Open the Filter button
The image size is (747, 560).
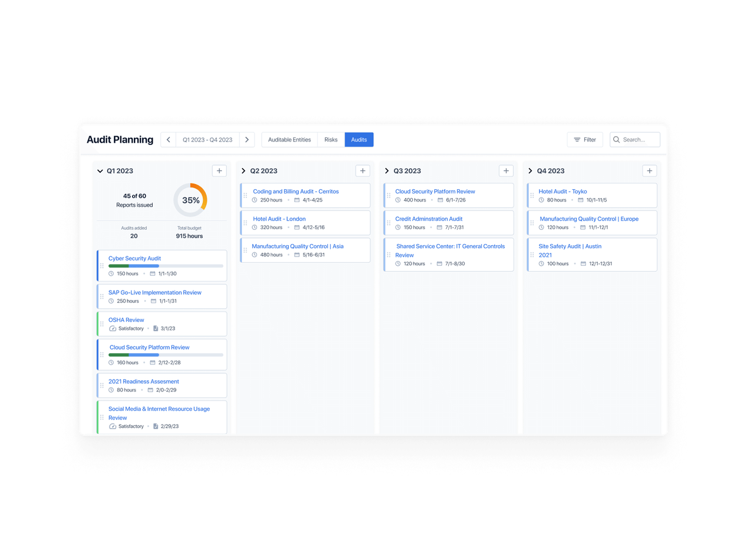coord(585,140)
